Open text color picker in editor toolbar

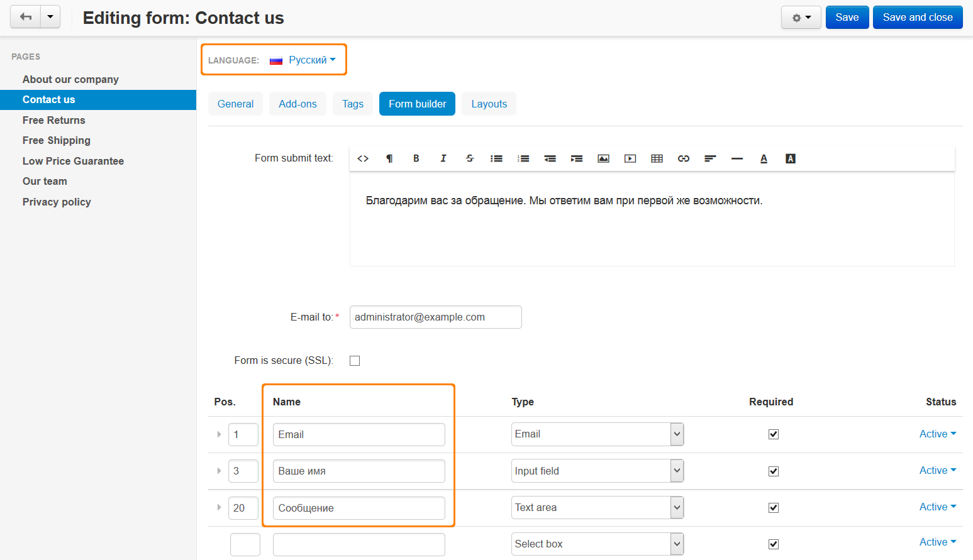[x=764, y=158]
